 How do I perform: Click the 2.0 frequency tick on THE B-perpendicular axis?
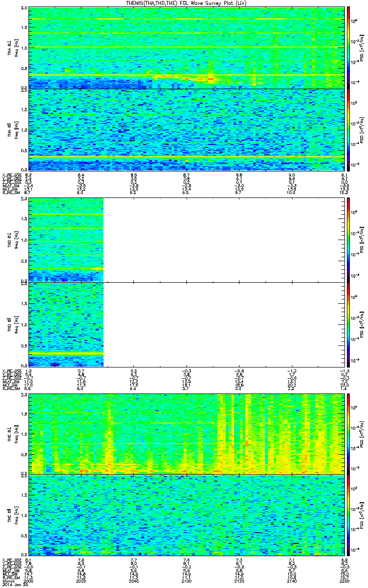coord(23,395)
